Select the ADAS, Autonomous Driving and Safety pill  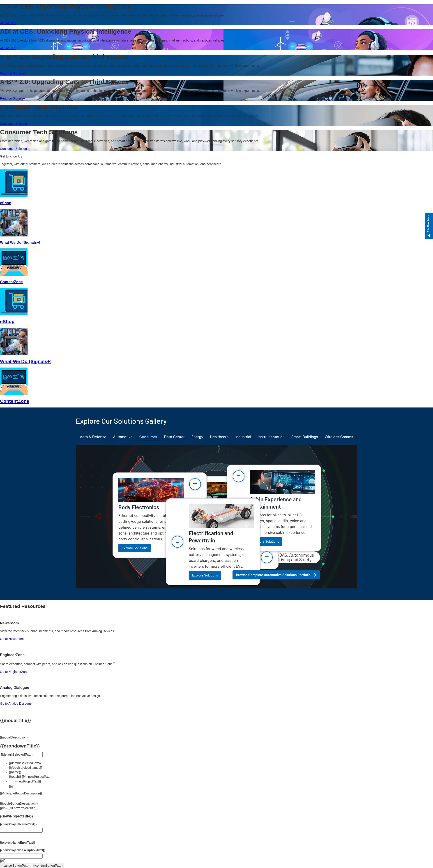click(x=296, y=557)
